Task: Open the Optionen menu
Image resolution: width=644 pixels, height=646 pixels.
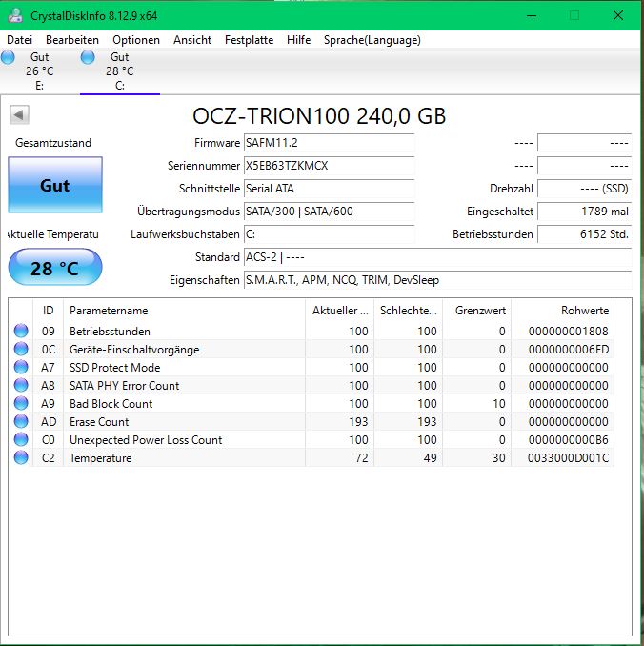Action: pyautogui.click(x=136, y=40)
